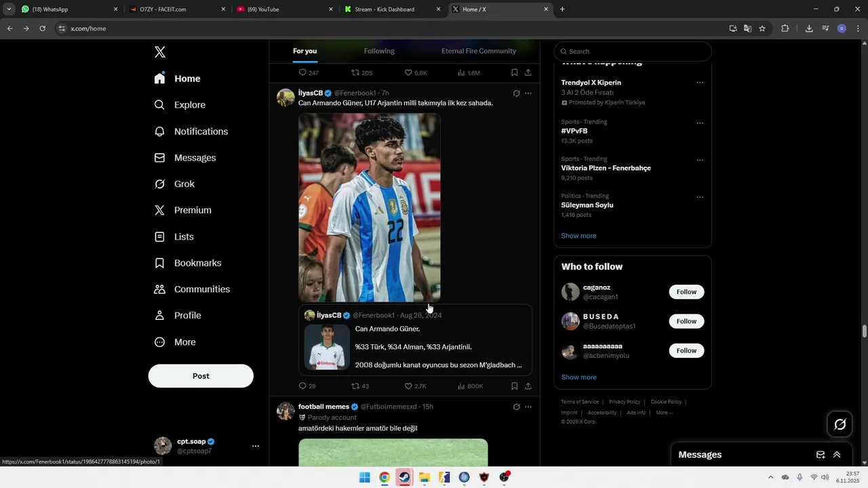Open Bookmarks in the sidebar

[188, 263]
